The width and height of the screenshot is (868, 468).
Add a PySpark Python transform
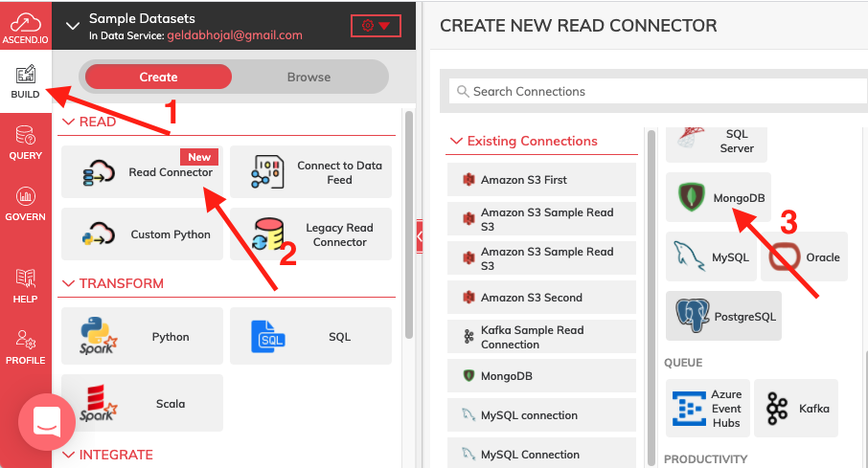(142, 336)
